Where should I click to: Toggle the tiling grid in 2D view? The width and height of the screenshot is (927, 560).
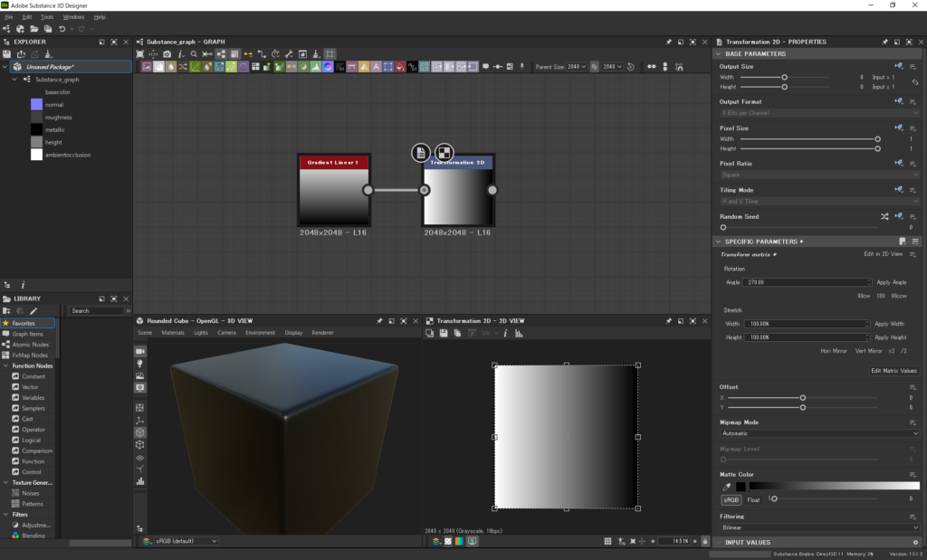coord(607,541)
